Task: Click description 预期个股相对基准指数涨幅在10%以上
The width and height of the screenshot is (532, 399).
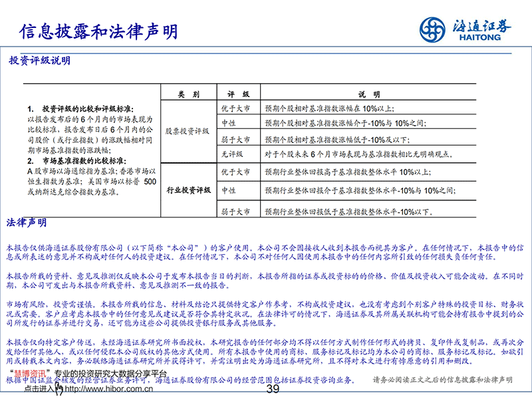Action: (x=329, y=108)
